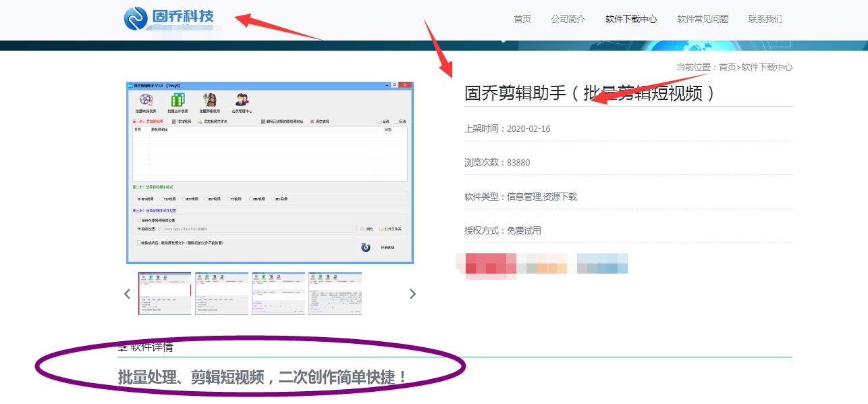
Task: Open the 公司简介 navigation page
Action: click(x=568, y=19)
